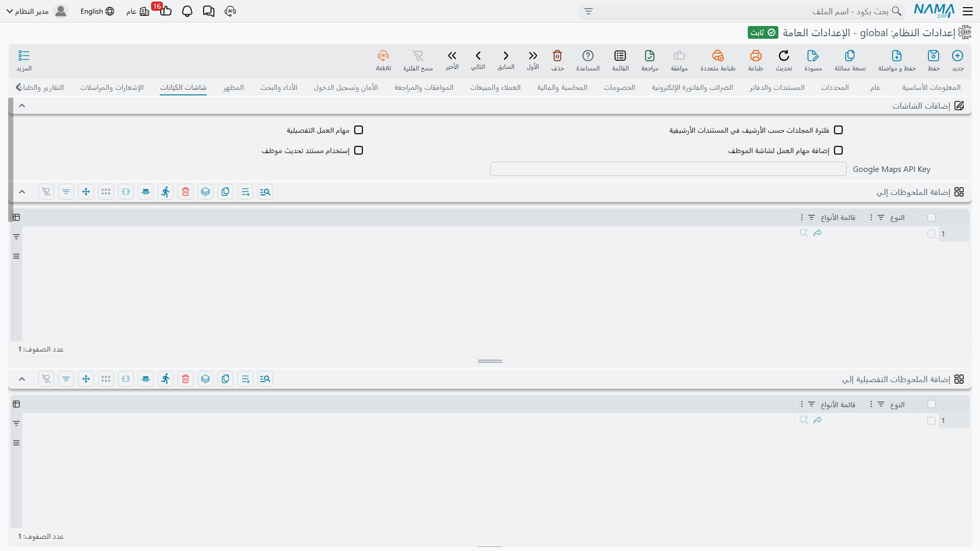The width and height of the screenshot is (980, 551).
Task: Open النوع column menu in detailed grid
Action: pyautogui.click(x=871, y=404)
